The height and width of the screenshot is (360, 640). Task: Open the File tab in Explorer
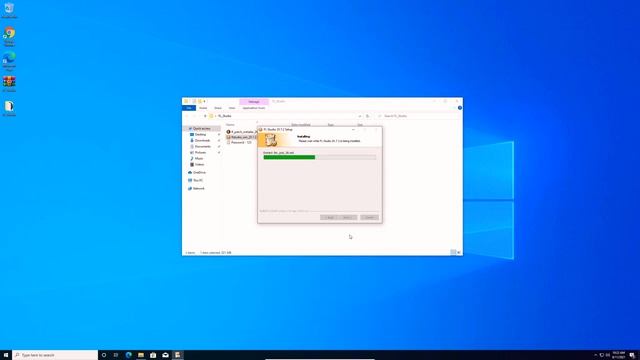[x=189, y=108]
